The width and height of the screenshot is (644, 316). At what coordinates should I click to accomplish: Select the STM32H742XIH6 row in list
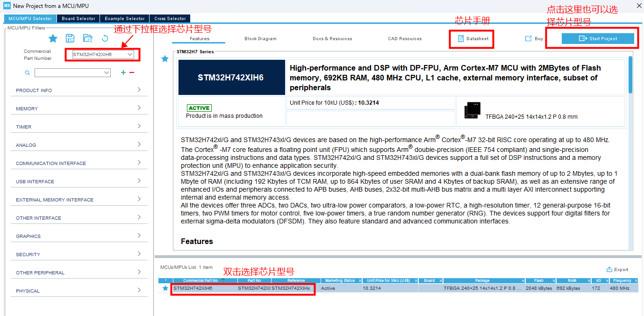[x=399, y=288]
